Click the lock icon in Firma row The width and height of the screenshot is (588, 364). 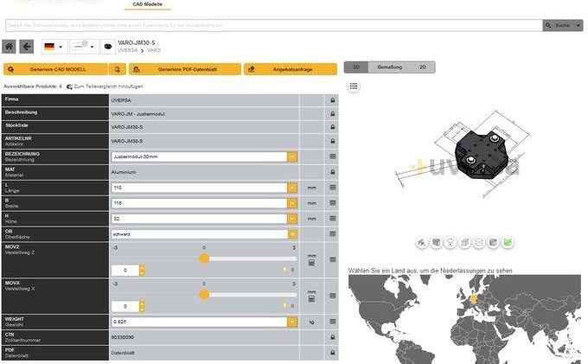[333, 100]
